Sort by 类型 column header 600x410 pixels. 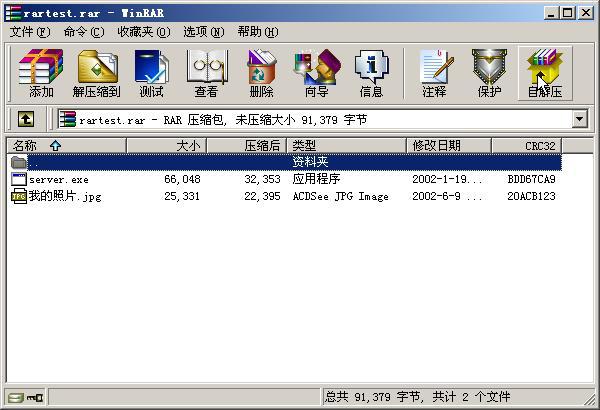346,146
